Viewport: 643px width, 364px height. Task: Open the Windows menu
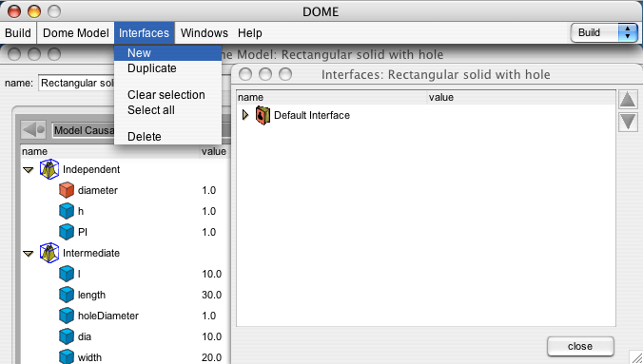pyautogui.click(x=205, y=33)
